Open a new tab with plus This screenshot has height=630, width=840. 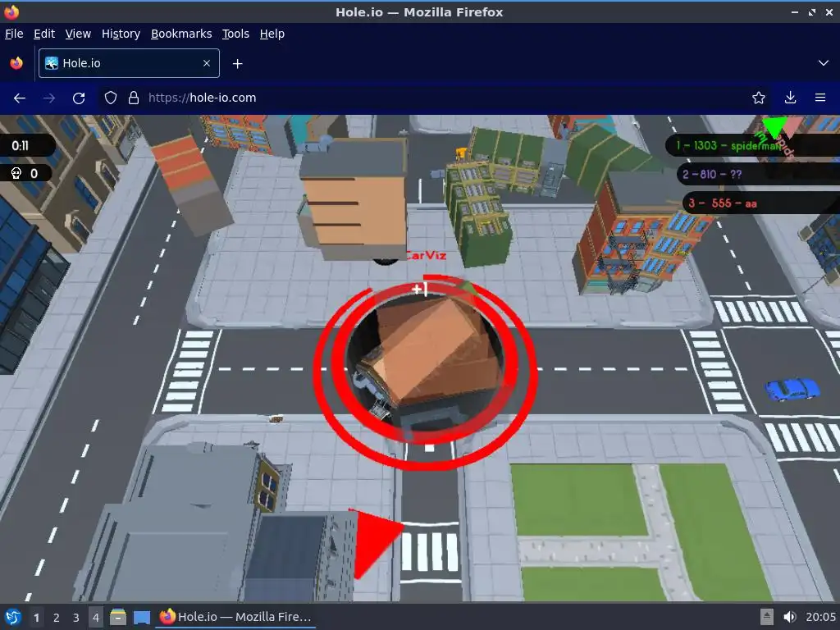tap(237, 64)
